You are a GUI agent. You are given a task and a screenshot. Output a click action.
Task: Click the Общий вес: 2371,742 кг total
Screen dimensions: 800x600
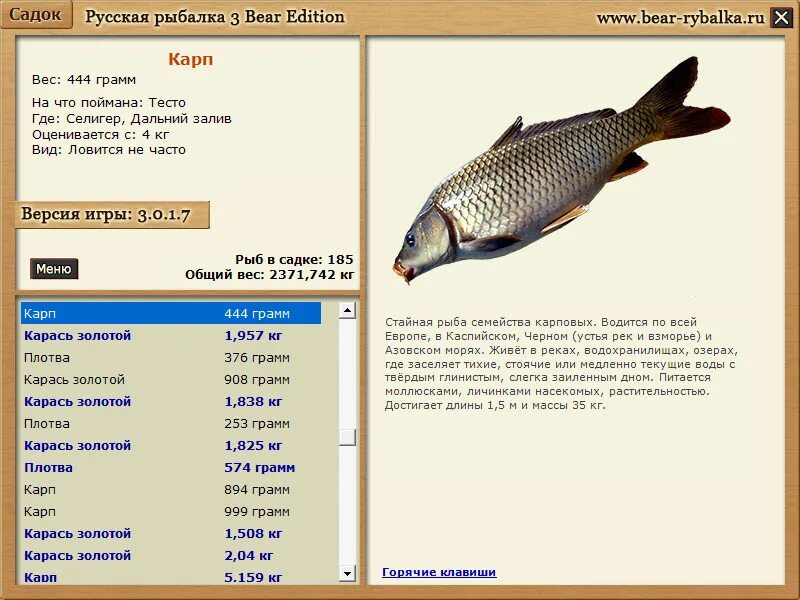coord(269,274)
